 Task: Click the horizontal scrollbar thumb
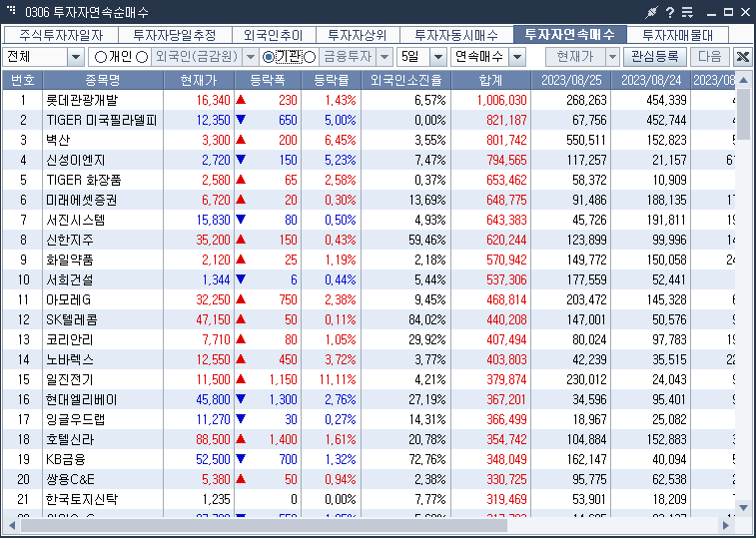[264, 525]
